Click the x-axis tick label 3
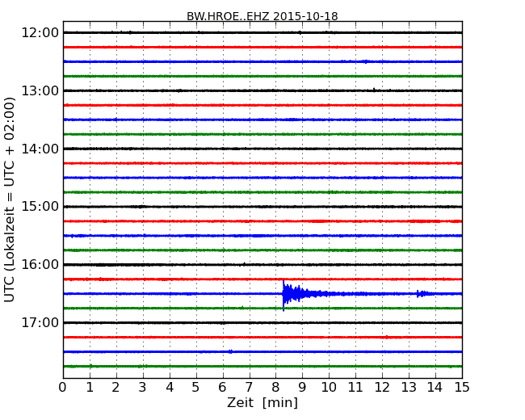 point(143,388)
